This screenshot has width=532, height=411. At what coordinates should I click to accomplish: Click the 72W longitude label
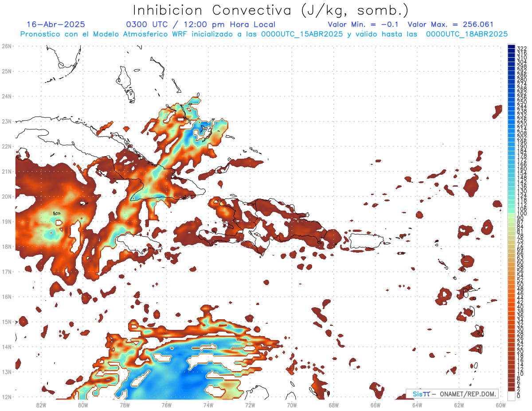250,405
